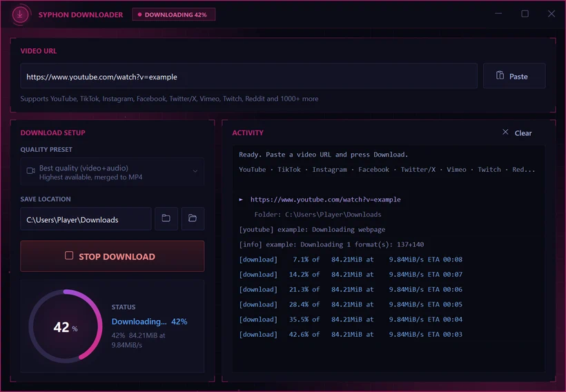This screenshot has width=566, height=392.
Task: Click the 14.2% download log line
Action: point(351,275)
